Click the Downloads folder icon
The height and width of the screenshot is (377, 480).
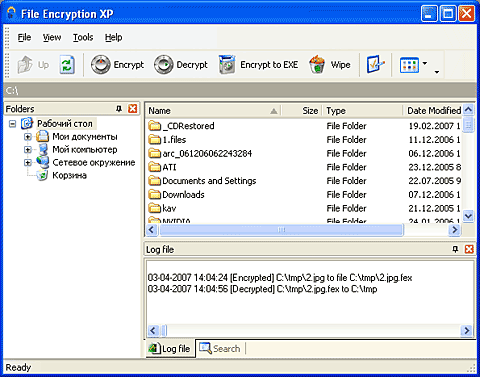tap(154, 194)
